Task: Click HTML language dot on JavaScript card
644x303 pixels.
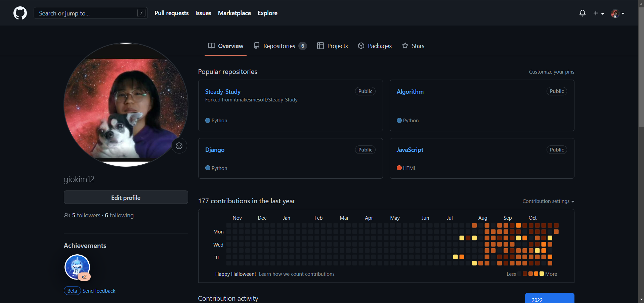Action: pos(399,168)
